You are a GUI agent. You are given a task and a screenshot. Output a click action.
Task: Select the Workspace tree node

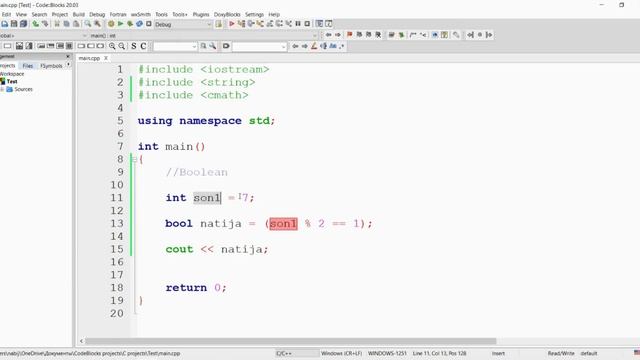coord(12,74)
